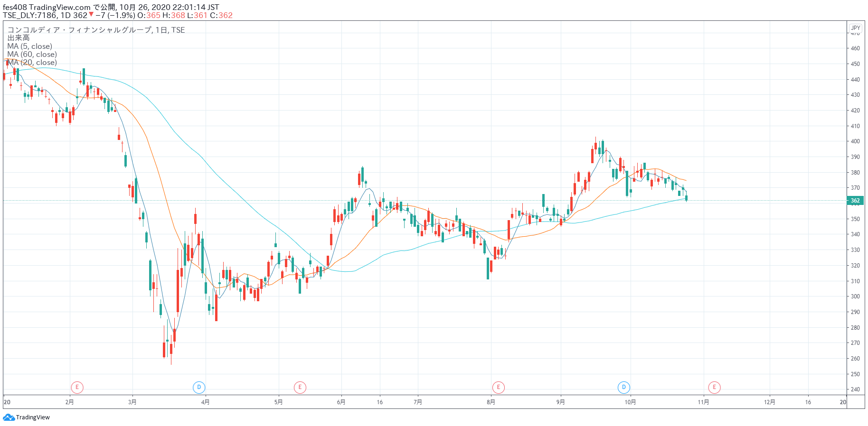The height and width of the screenshot is (426, 868).
Task: Click the 362 current price label
Action: pyautogui.click(x=855, y=201)
